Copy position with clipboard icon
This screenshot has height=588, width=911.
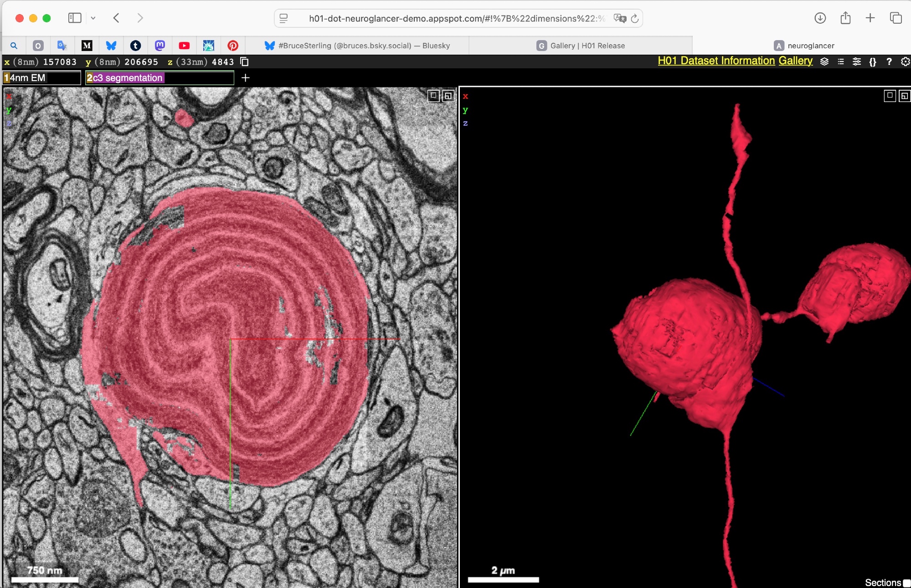click(x=244, y=61)
